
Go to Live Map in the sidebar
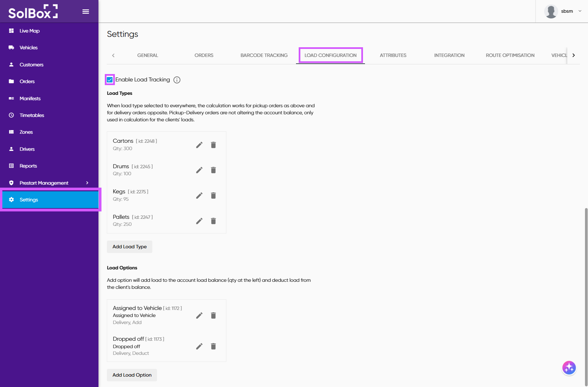29,31
